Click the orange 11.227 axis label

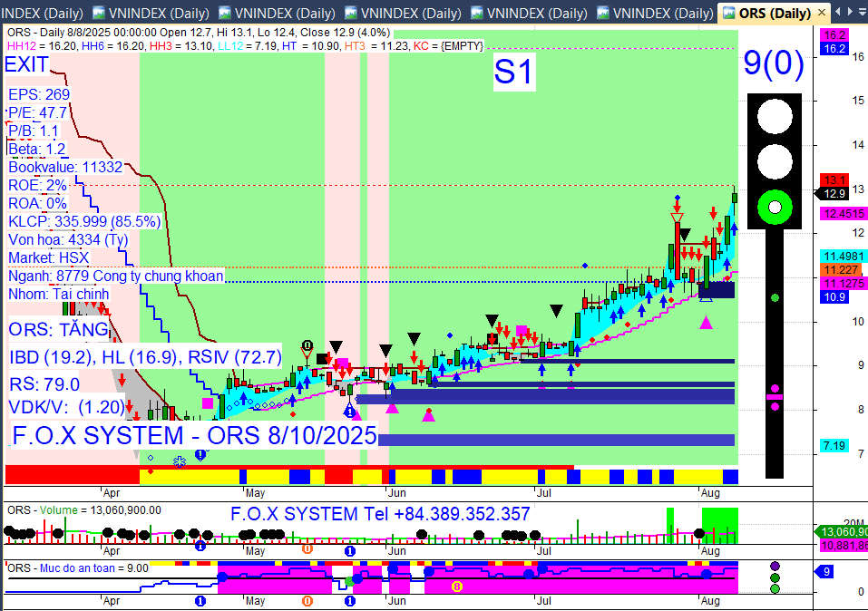pos(841,270)
